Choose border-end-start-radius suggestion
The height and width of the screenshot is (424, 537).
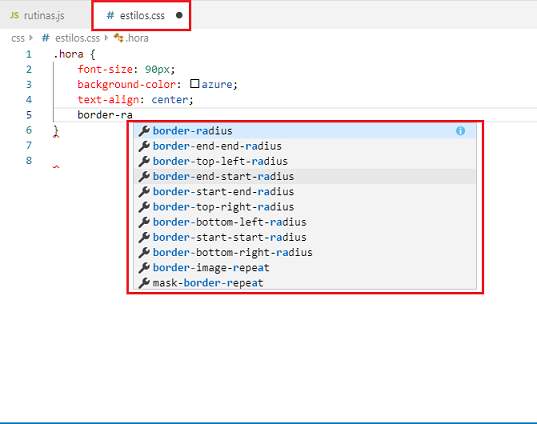pos(305,176)
